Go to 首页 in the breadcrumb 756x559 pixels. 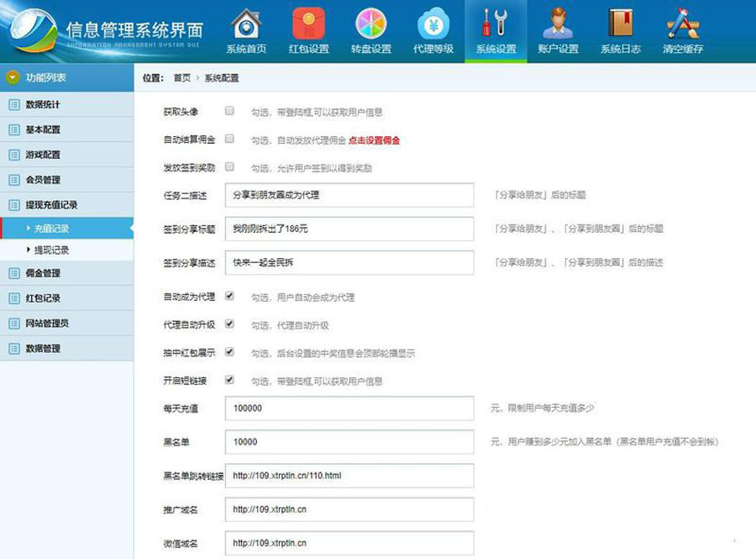(181, 77)
